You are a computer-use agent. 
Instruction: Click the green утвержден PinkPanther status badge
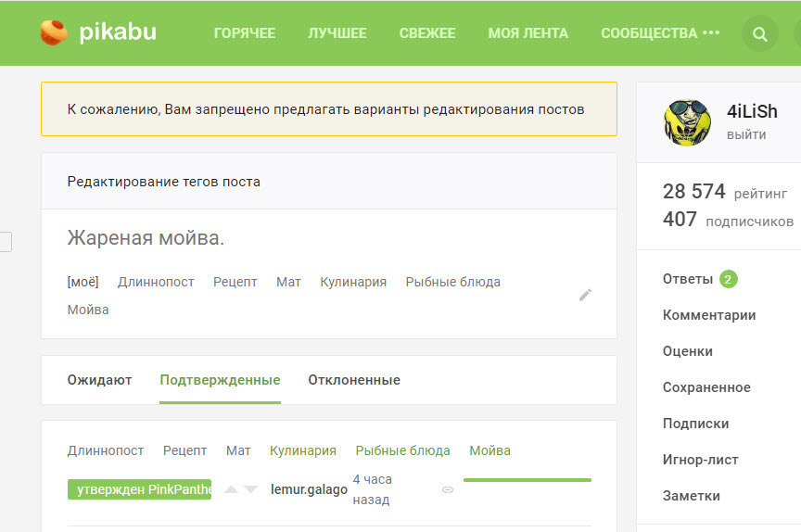click(x=139, y=489)
